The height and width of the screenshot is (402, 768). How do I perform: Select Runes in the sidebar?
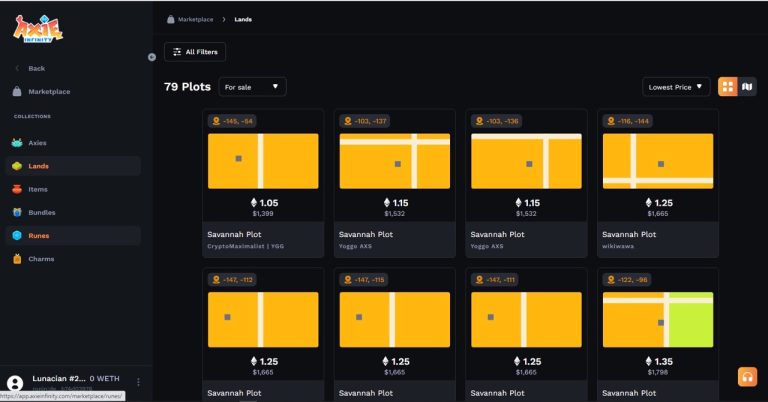point(39,236)
